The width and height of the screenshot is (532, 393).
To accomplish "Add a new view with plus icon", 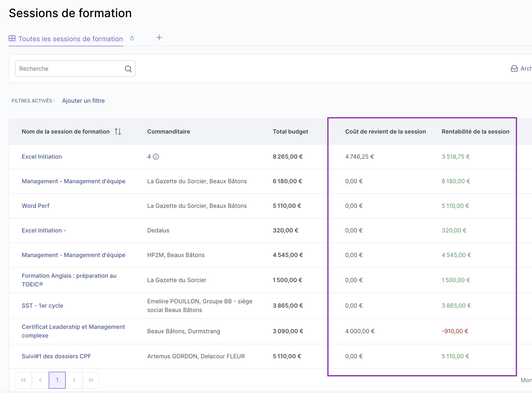I will coord(159,38).
